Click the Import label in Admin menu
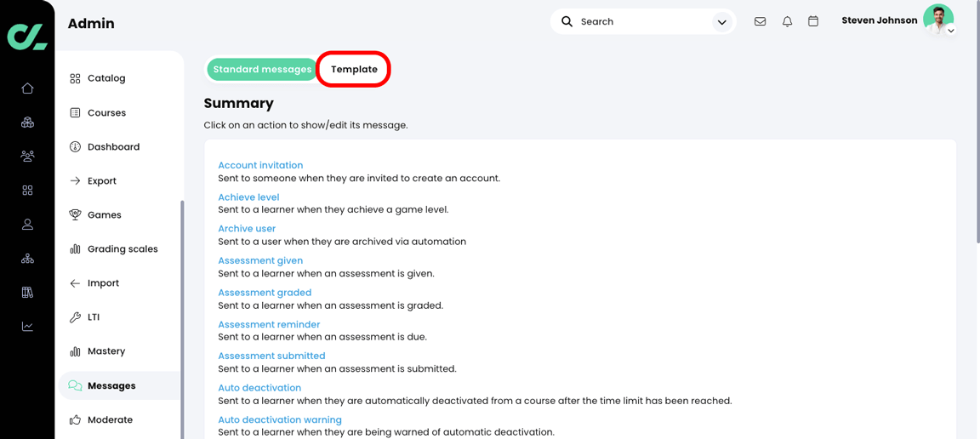Image resolution: width=980 pixels, height=439 pixels. (x=103, y=283)
